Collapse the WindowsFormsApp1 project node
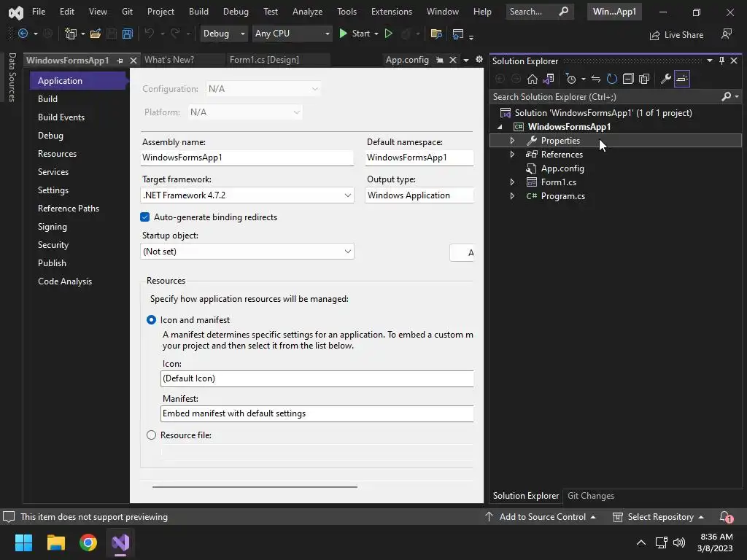 point(500,127)
